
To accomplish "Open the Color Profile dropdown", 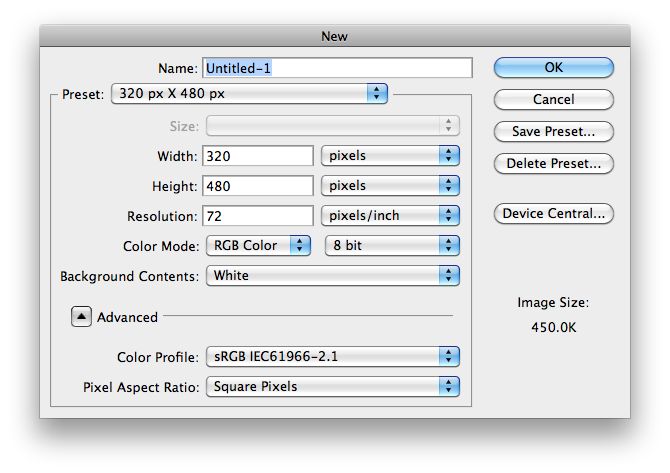I will click(332, 356).
